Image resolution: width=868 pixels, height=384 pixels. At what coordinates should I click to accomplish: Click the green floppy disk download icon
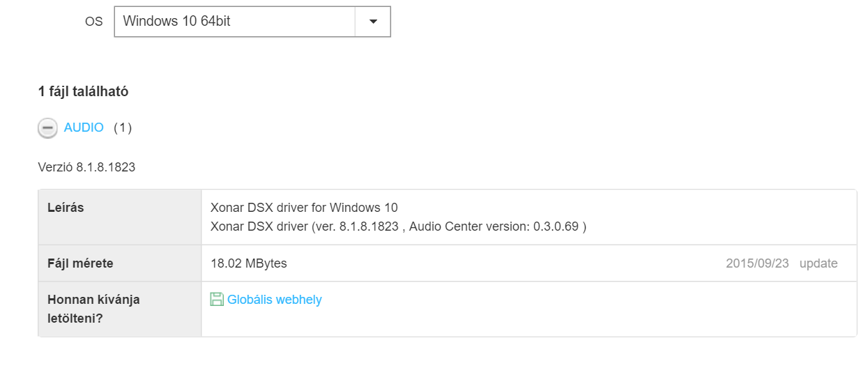(217, 299)
